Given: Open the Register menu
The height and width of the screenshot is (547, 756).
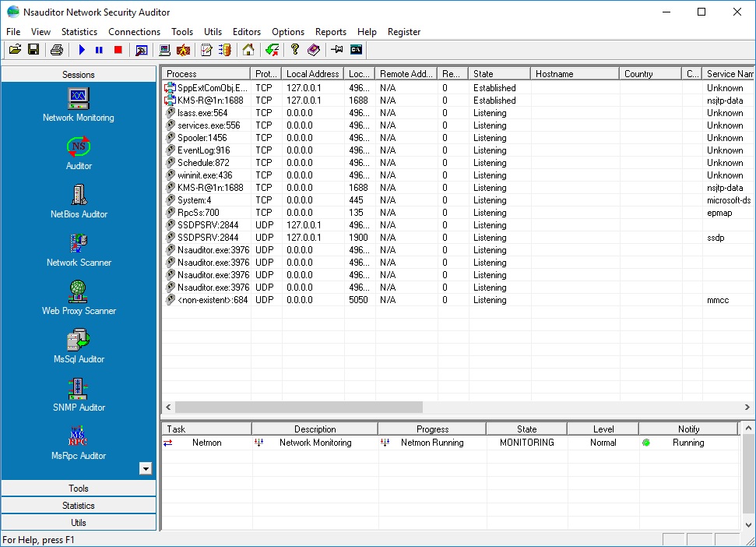Looking at the screenshot, I should point(403,32).
